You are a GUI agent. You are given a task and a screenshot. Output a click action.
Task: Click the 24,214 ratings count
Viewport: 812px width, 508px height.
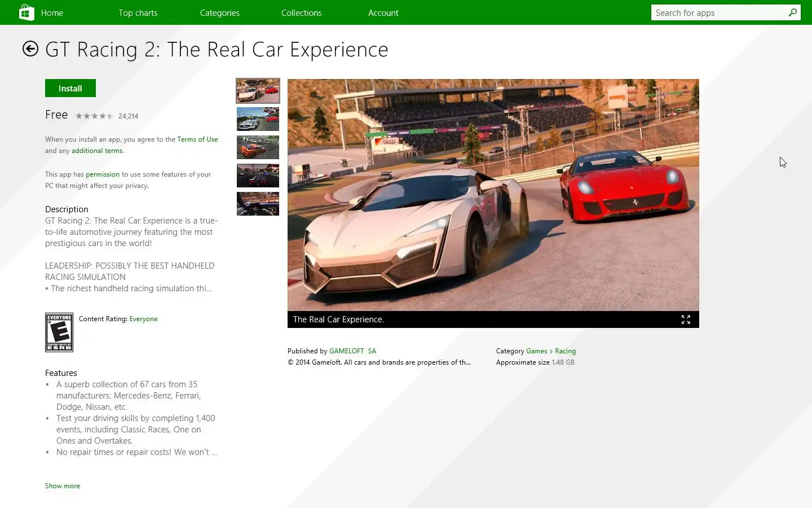point(128,116)
